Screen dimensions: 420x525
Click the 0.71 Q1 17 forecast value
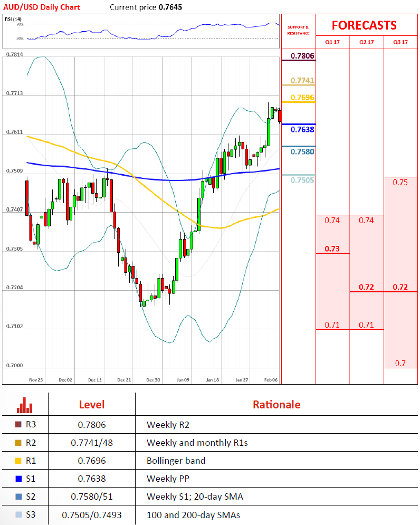tap(332, 325)
